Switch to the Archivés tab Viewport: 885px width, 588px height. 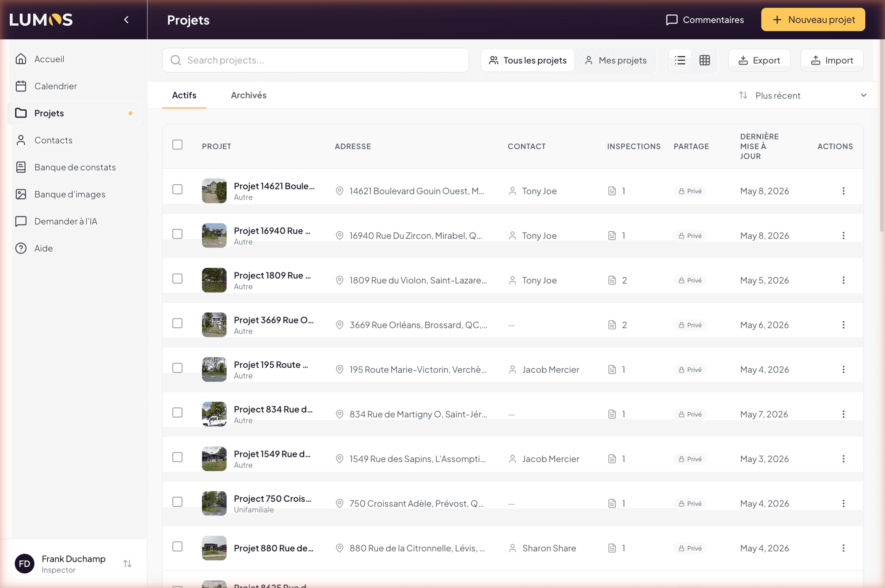[x=249, y=95]
